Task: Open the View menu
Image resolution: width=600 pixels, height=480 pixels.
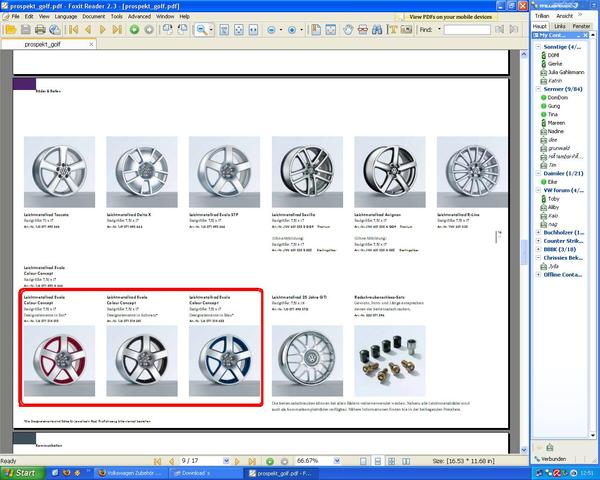Action: pyautogui.click(x=44, y=16)
